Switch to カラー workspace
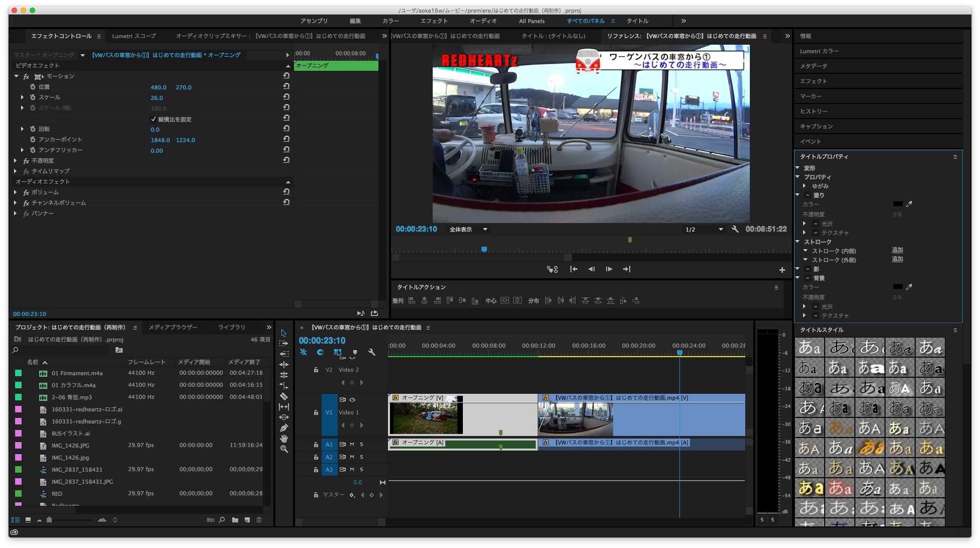 pyautogui.click(x=390, y=21)
